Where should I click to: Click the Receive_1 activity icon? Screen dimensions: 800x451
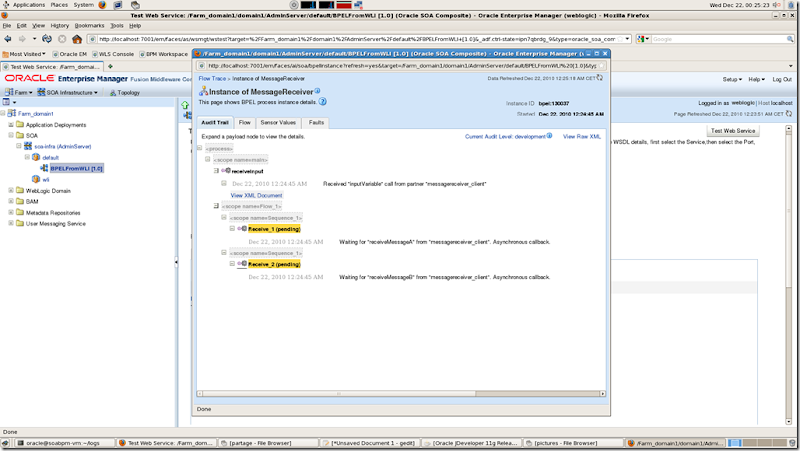242,229
